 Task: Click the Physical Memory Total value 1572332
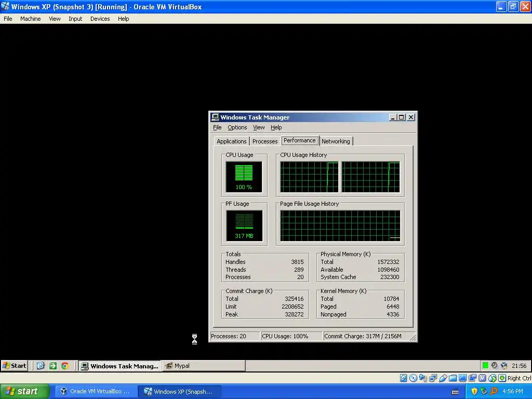point(388,262)
